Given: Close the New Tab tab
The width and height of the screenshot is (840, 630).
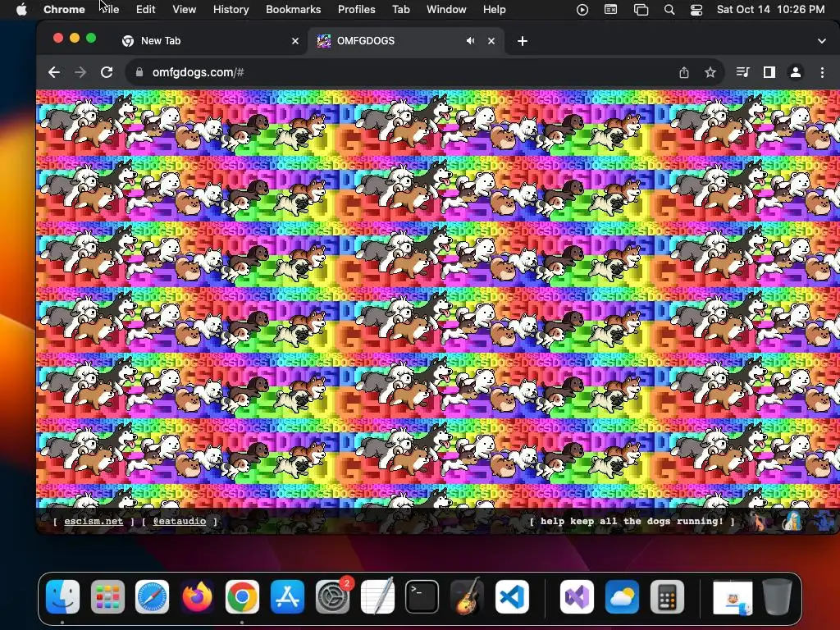Looking at the screenshot, I should (295, 41).
